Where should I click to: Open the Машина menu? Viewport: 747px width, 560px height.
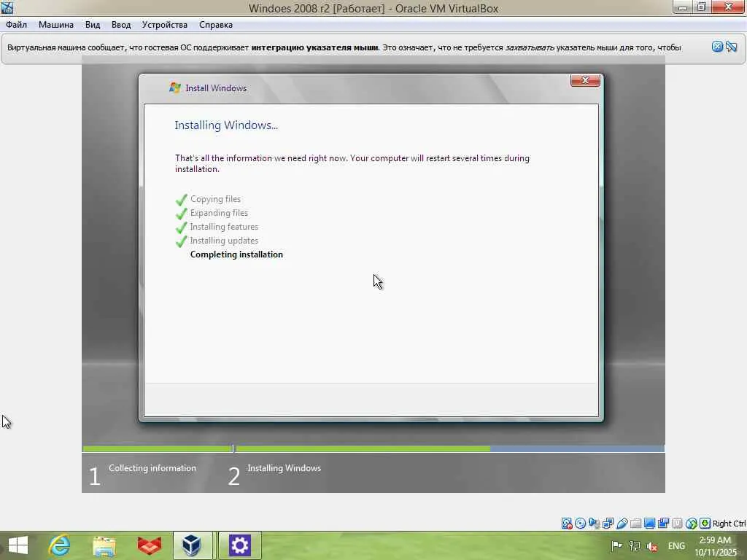click(55, 25)
